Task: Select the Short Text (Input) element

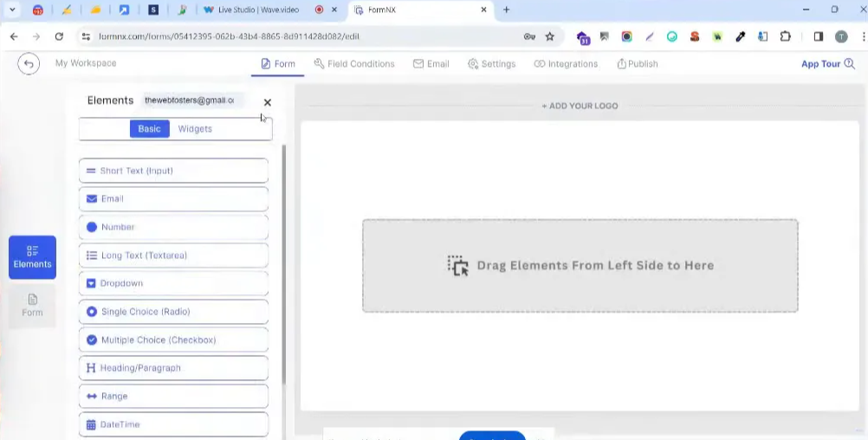Action: pos(173,171)
